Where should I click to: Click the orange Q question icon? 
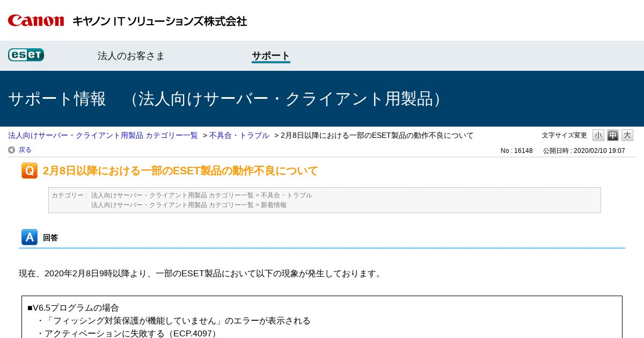pyautogui.click(x=30, y=171)
